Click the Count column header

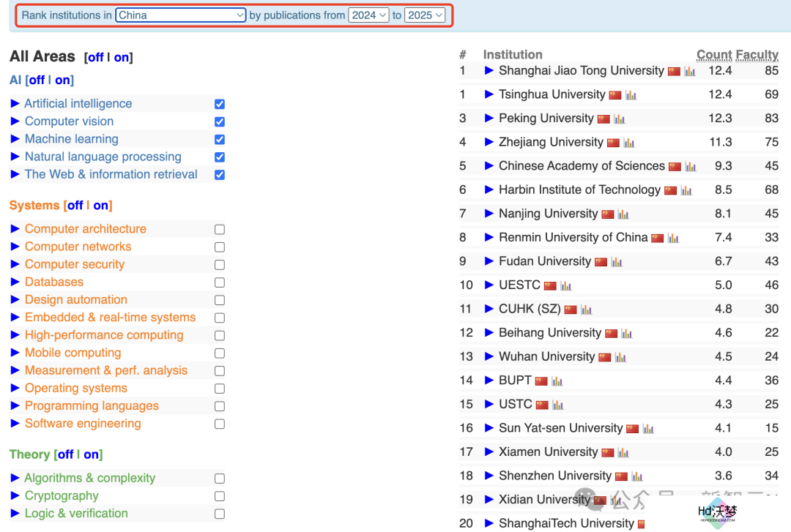714,54
